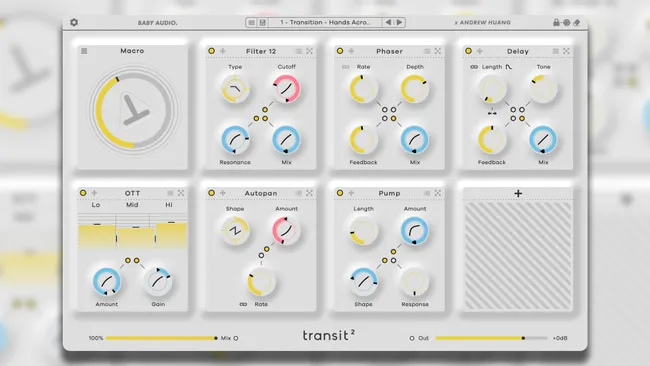Click the Macro dial center
Viewport: 650px width, 366px height.
coord(133,110)
